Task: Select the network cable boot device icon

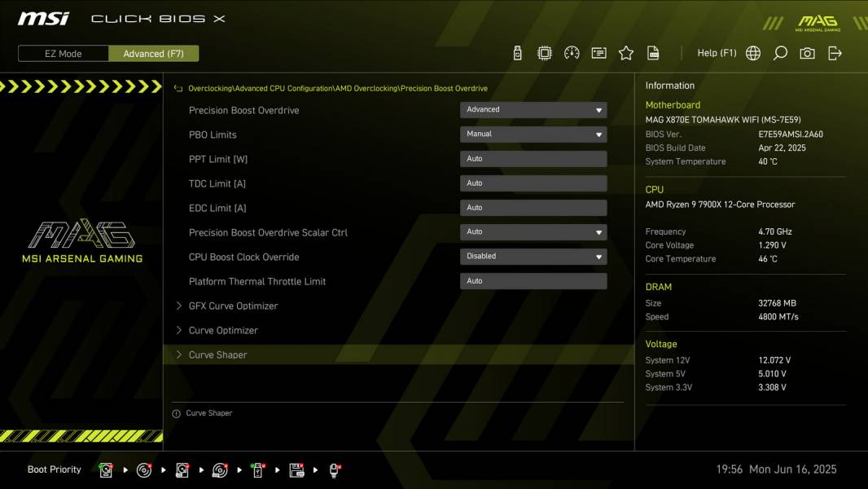Action: (335, 470)
